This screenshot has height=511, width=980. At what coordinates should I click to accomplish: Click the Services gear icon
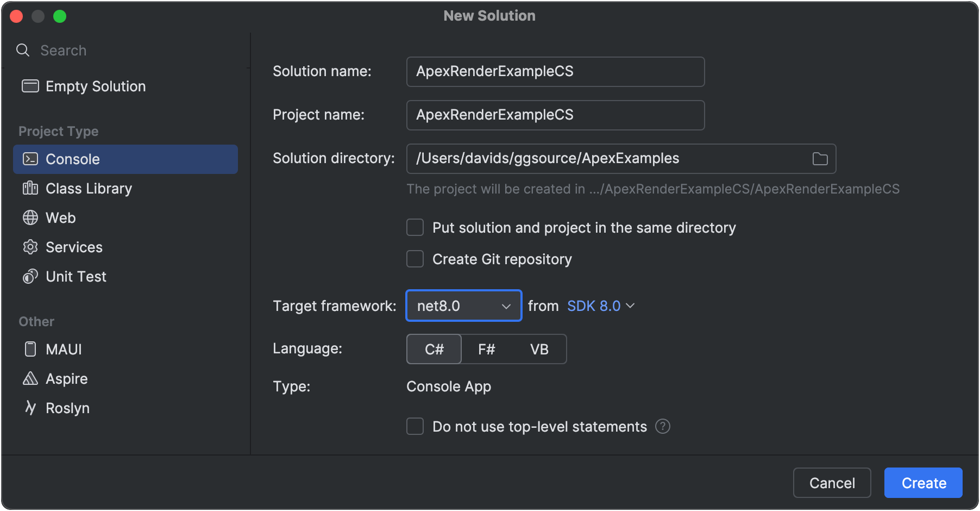click(30, 247)
